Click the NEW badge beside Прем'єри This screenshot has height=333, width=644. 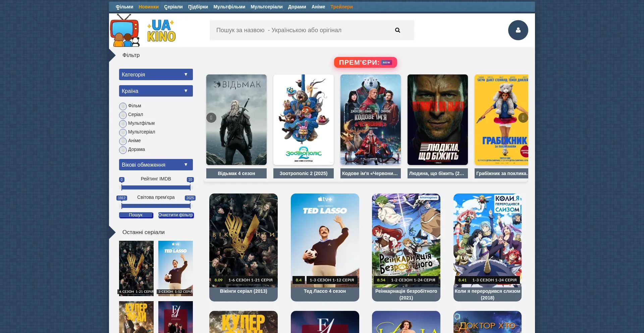386,63
